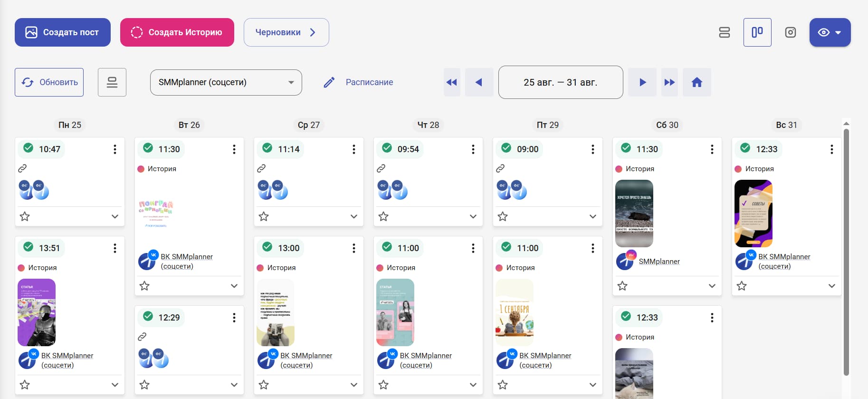Image resolution: width=868 pixels, height=399 pixels.
Task: Select the Сб 30 day header
Action: tap(667, 125)
